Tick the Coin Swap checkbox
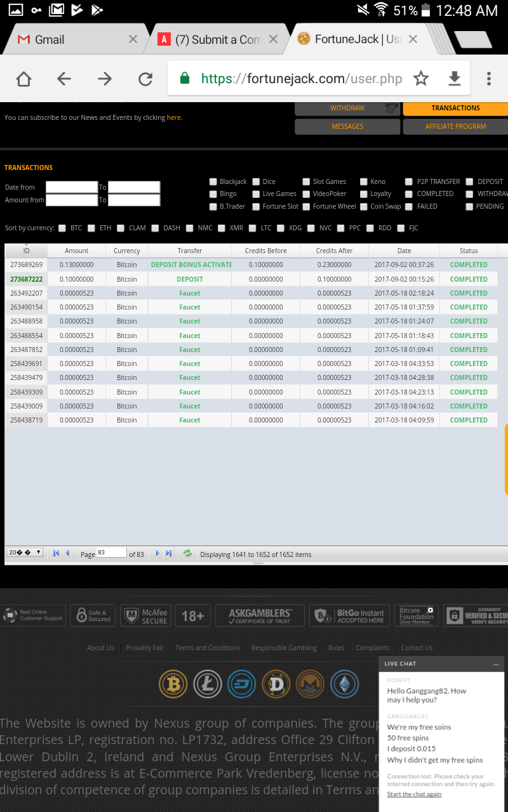This screenshot has height=812, width=508. tap(364, 206)
